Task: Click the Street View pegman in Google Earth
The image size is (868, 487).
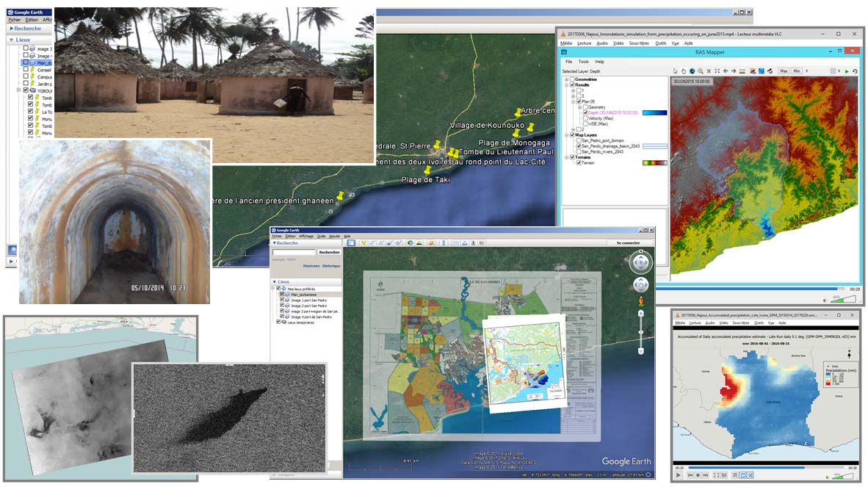Action: (x=641, y=302)
